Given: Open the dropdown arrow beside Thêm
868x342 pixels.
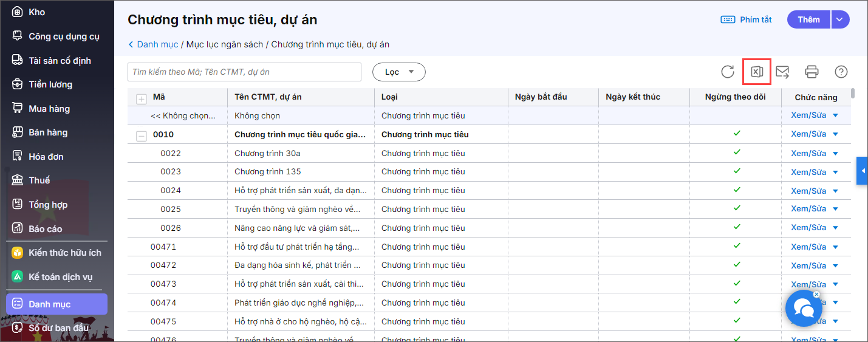Looking at the screenshot, I should tap(839, 19).
